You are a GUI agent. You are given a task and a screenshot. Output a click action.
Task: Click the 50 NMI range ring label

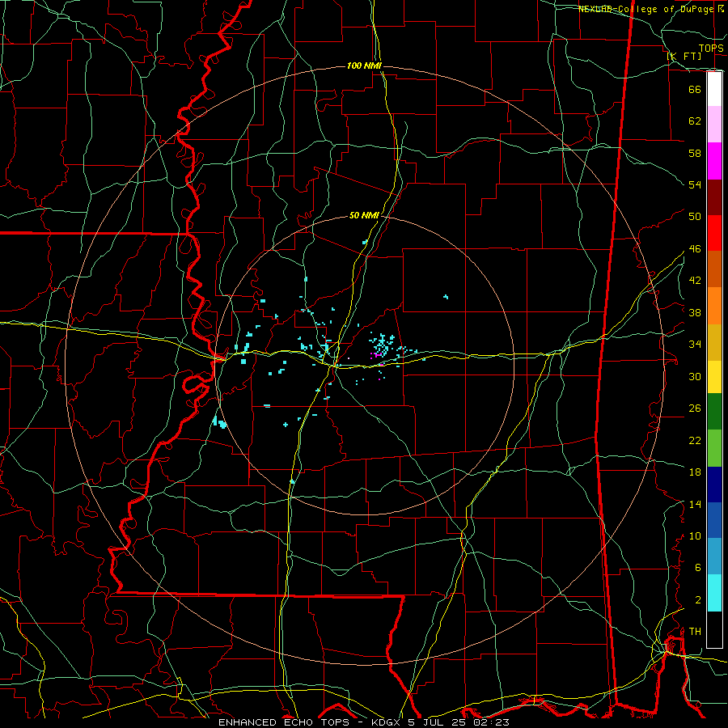(x=365, y=215)
